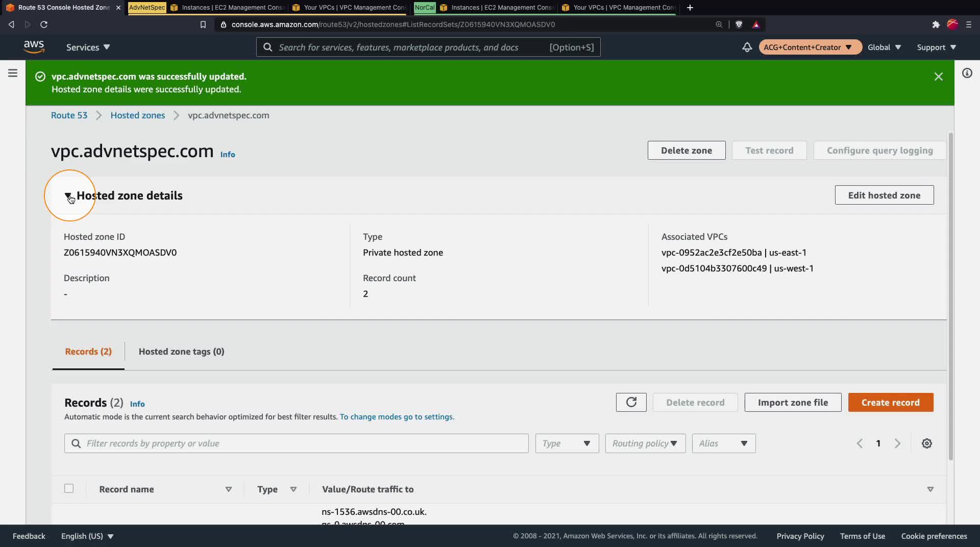
Task: Click the zoom magnifier in address bar
Action: click(x=719, y=24)
